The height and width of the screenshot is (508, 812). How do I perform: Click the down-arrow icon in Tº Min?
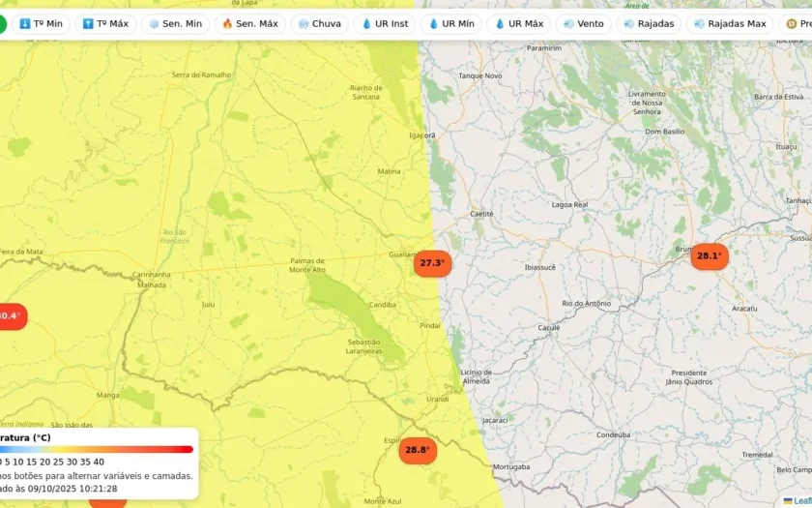[x=25, y=24]
